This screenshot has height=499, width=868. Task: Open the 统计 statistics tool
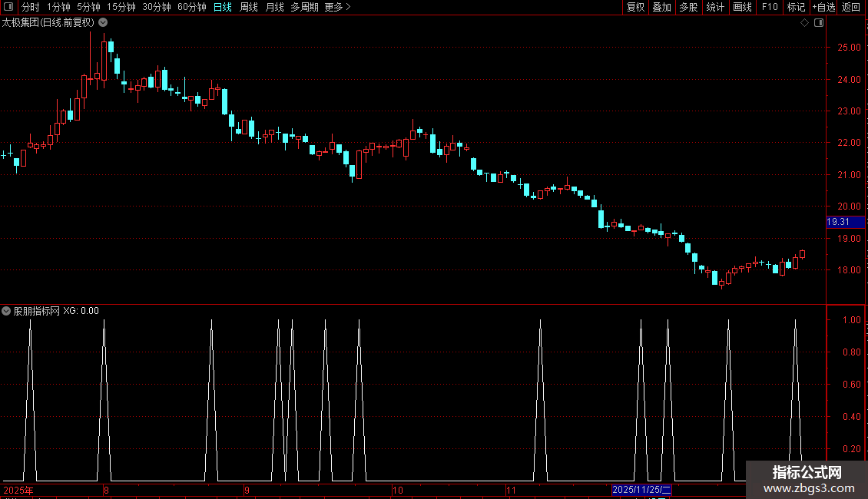(715, 7)
